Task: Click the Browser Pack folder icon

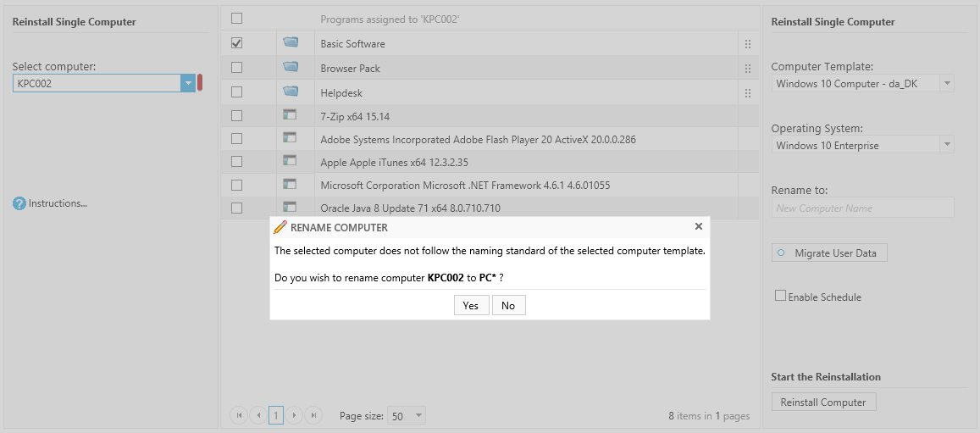Action: tap(291, 67)
